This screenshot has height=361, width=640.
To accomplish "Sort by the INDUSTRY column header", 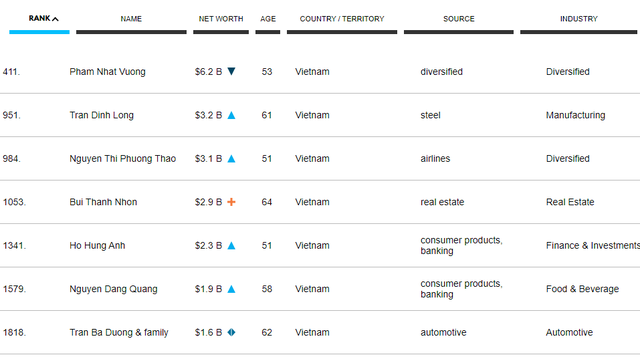I will pyautogui.click(x=579, y=19).
